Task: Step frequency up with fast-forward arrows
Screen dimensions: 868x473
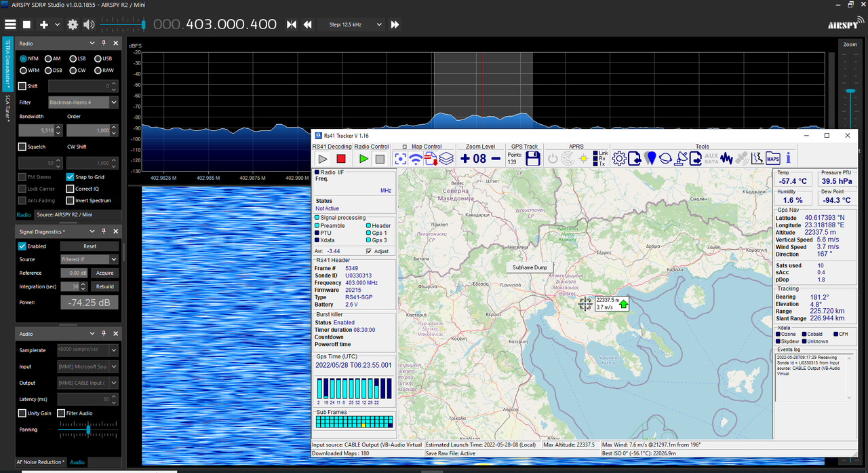Action: coord(395,24)
